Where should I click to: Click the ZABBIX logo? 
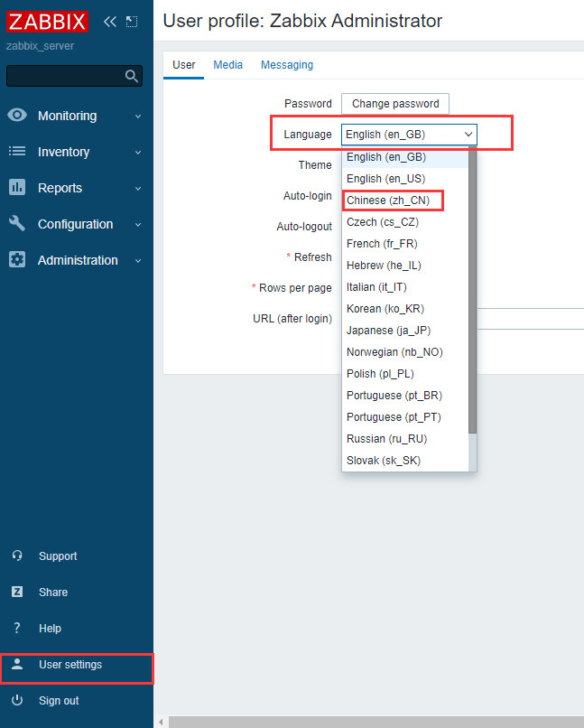47,22
